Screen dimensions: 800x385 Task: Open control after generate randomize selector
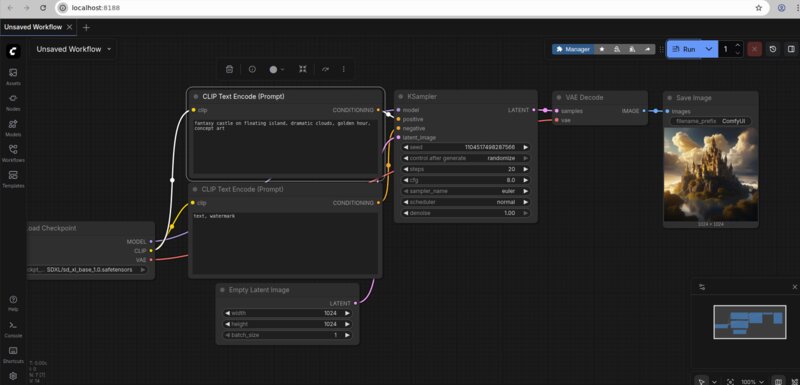465,158
